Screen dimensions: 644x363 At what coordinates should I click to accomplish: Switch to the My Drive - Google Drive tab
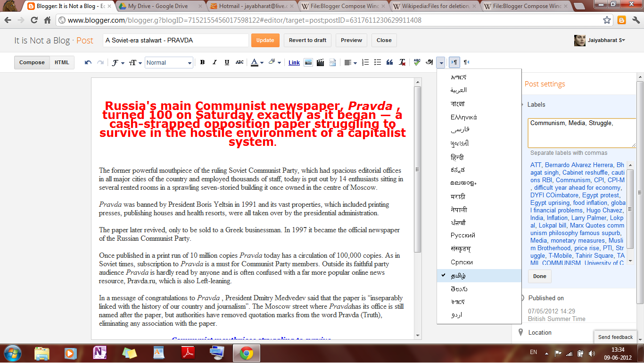(159, 6)
